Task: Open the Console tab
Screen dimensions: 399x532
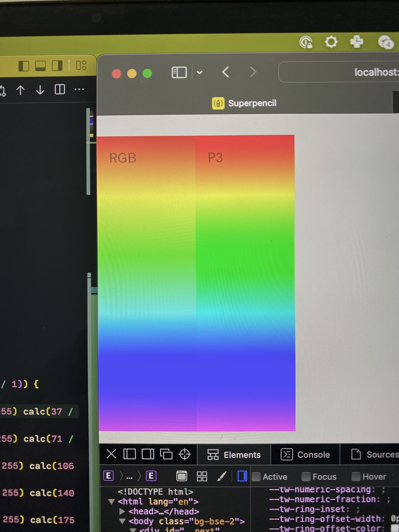Action: [x=305, y=455]
